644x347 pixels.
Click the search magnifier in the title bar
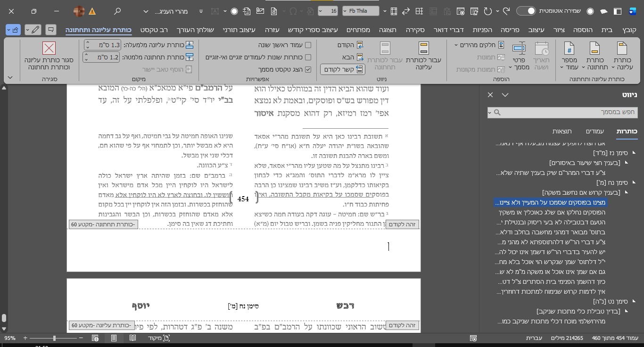(x=117, y=11)
